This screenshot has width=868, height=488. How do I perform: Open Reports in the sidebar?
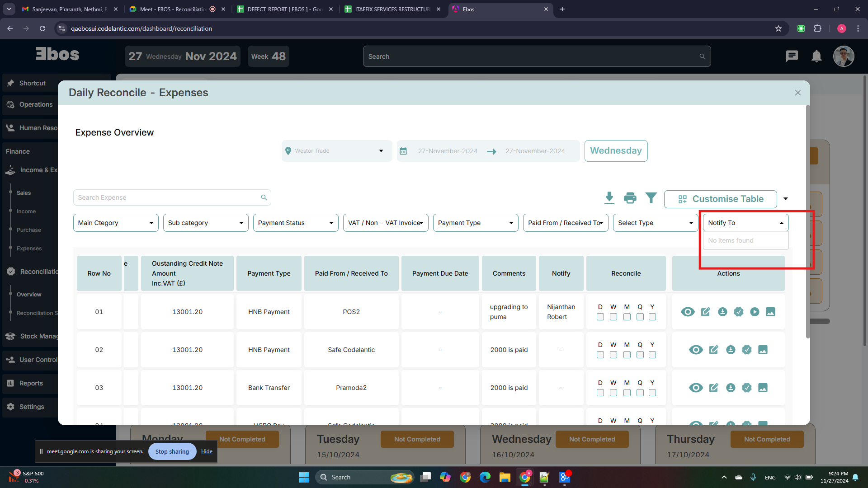click(x=31, y=383)
